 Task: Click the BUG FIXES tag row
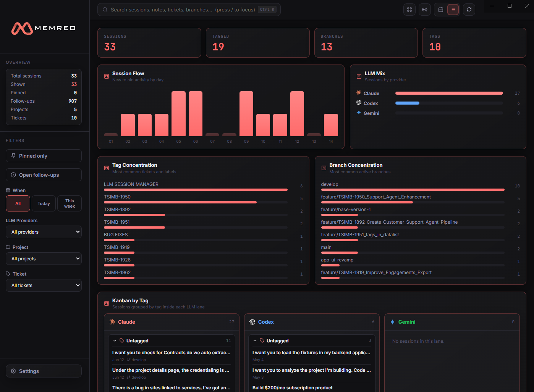point(203,236)
